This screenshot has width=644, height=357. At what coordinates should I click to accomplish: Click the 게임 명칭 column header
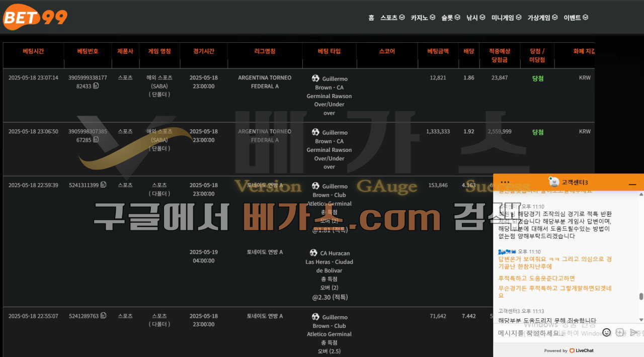click(x=159, y=51)
